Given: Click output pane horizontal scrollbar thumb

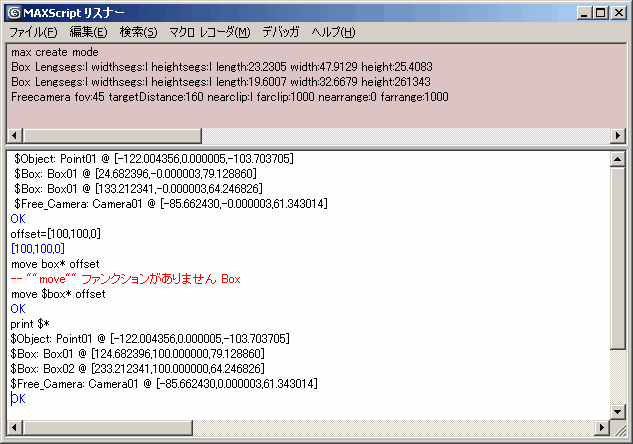Looking at the screenshot, I should [x=108, y=427].
